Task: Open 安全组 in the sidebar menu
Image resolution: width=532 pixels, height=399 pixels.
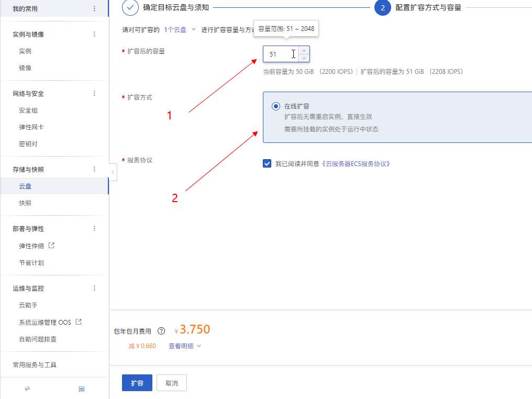Action: tap(28, 110)
